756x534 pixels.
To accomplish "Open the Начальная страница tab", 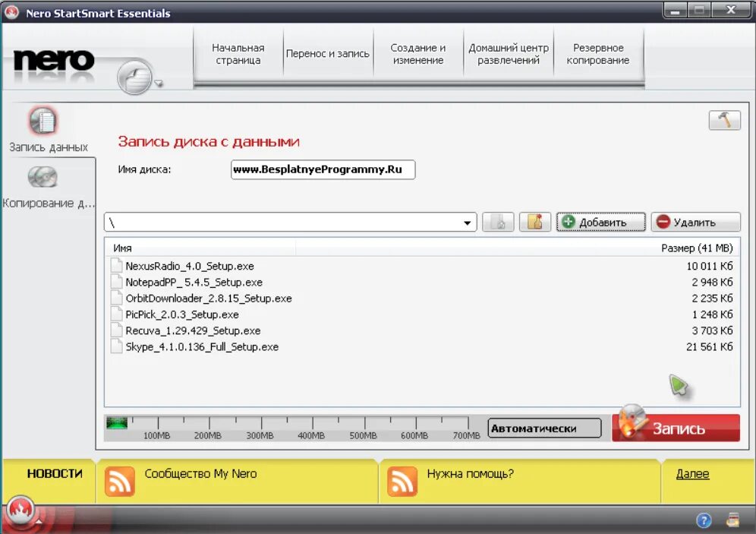I will click(238, 54).
